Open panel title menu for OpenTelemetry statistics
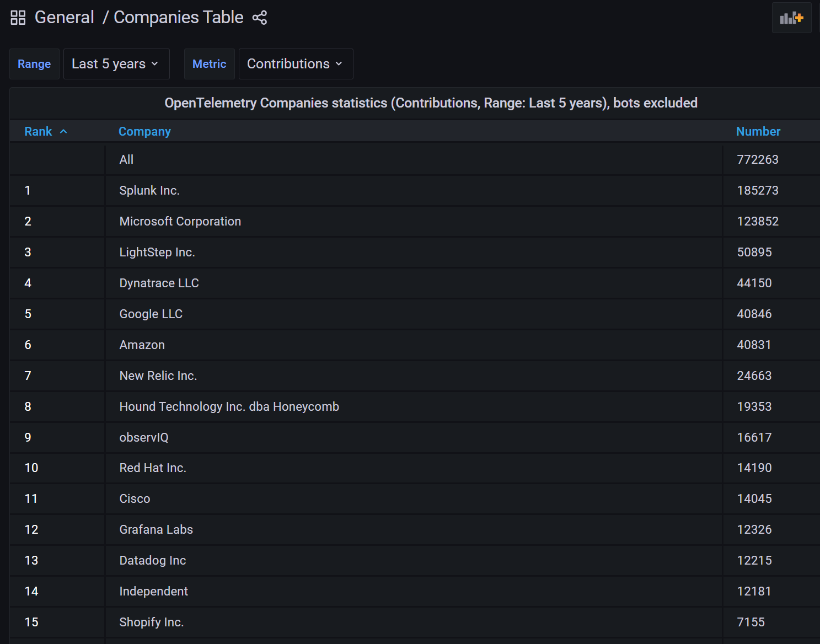This screenshot has width=820, height=644. click(431, 103)
